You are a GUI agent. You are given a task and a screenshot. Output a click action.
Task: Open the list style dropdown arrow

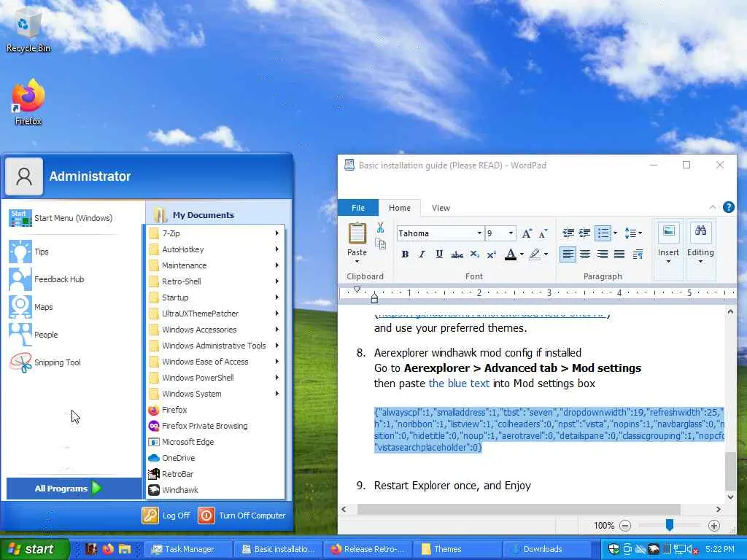point(615,233)
